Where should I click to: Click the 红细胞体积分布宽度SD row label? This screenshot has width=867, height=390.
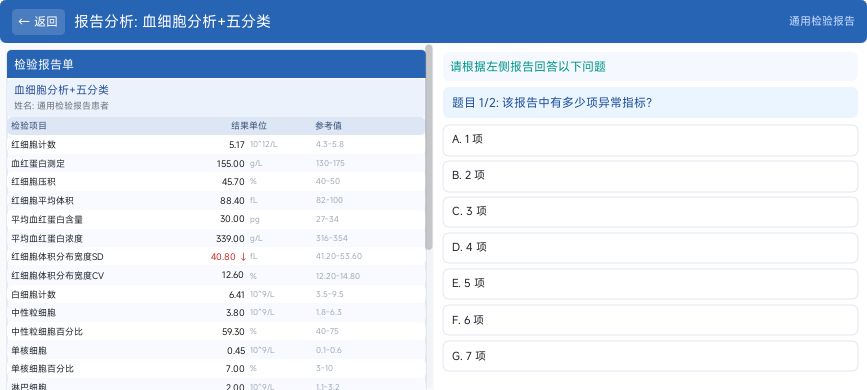pyautogui.click(x=58, y=257)
